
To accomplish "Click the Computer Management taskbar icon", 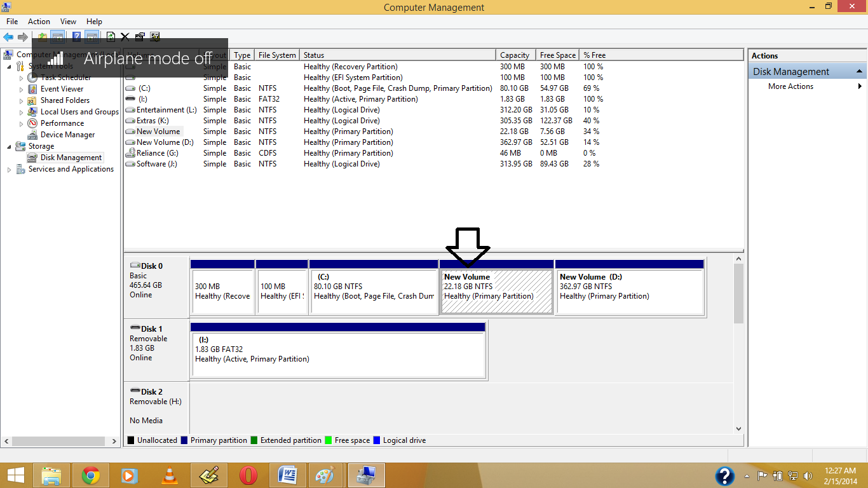I will (x=366, y=475).
